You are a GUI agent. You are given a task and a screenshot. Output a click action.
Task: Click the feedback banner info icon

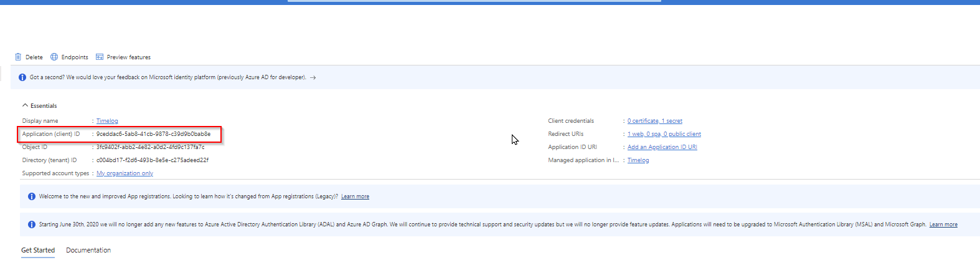pos(22,77)
